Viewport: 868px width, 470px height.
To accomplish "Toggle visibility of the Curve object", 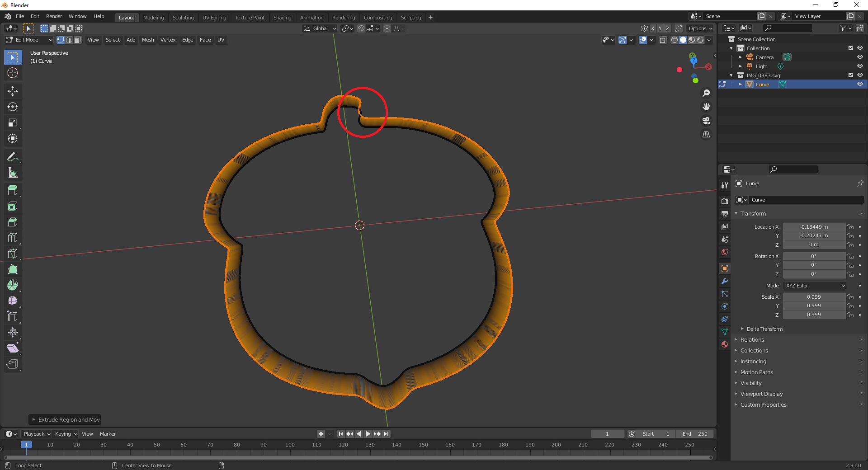I will (860, 84).
